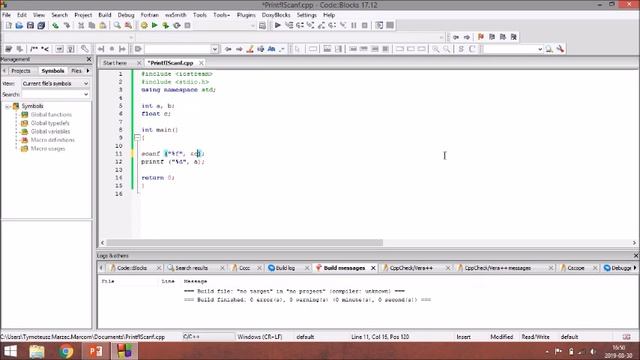Viewport: 640px width, 360px height.
Task: Clear all bookmarks icon
Action: pos(514,37)
